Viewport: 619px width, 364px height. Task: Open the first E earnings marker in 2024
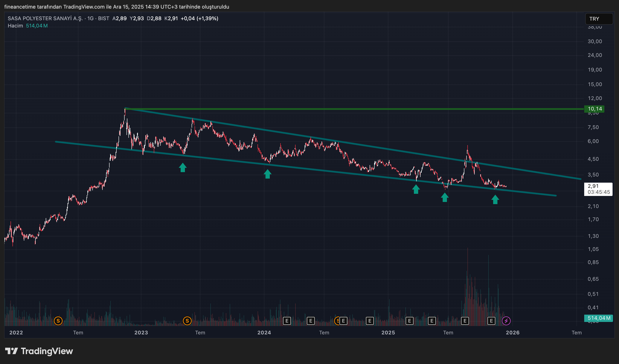point(287,321)
